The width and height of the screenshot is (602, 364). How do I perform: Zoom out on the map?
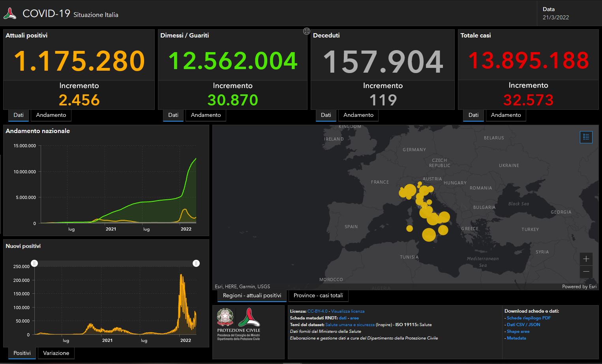(x=586, y=272)
